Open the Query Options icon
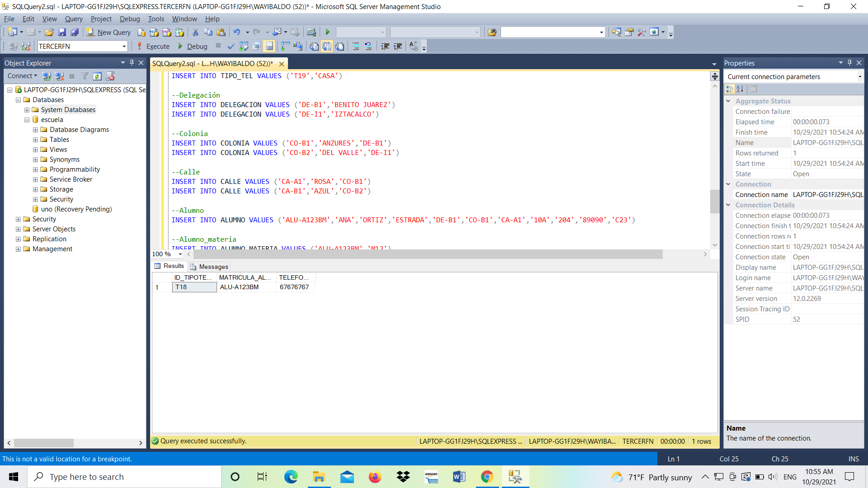The height and width of the screenshot is (488, 868). (257, 46)
